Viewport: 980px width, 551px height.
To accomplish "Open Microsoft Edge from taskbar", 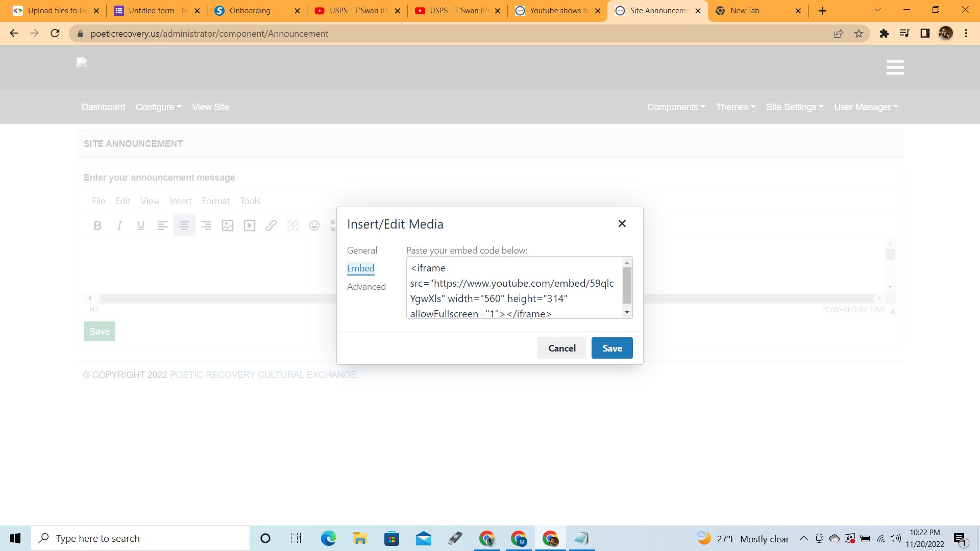I will tap(328, 538).
